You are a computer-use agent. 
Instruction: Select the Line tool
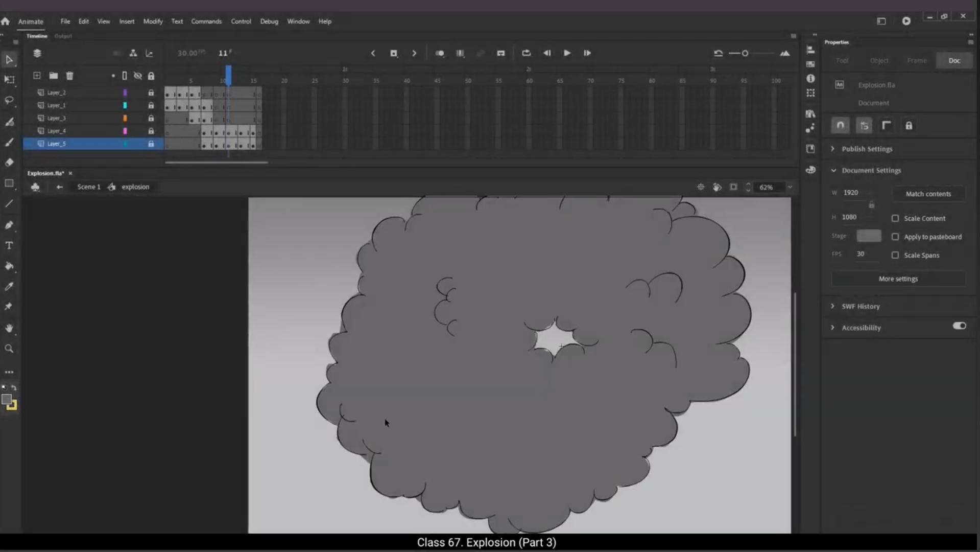click(9, 204)
